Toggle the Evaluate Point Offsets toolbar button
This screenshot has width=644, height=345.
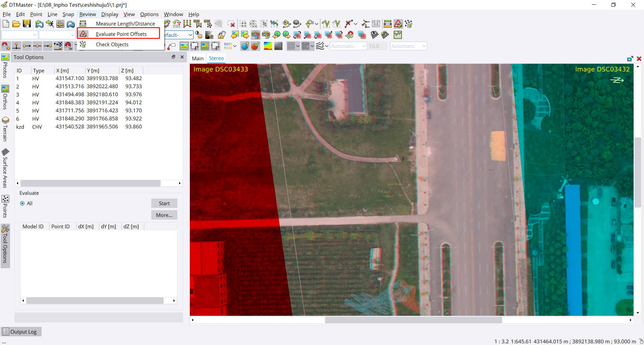coord(398,24)
